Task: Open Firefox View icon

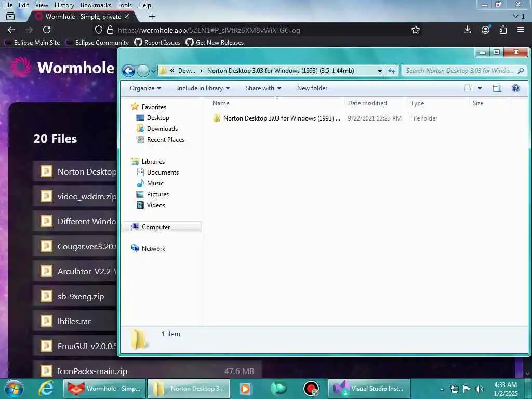Action: 10,16
